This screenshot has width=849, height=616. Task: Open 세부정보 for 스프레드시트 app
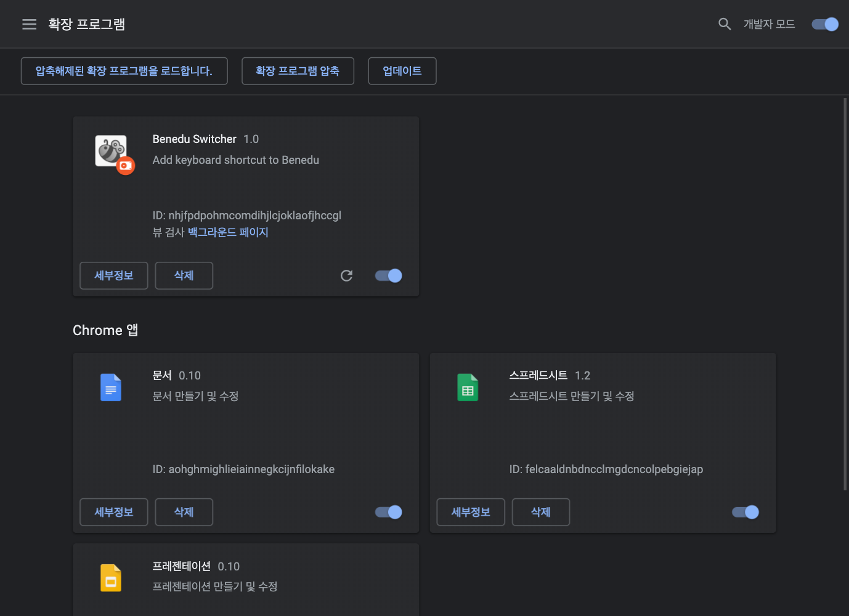click(x=471, y=512)
